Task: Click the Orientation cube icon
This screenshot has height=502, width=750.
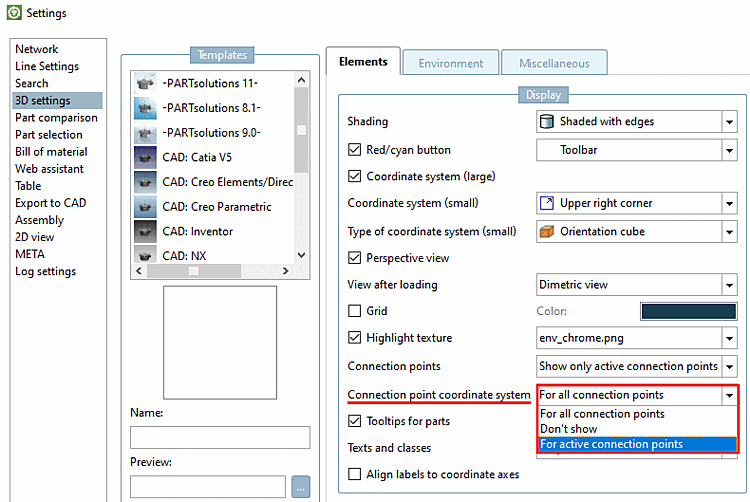Action: click(x=546, y=231)
